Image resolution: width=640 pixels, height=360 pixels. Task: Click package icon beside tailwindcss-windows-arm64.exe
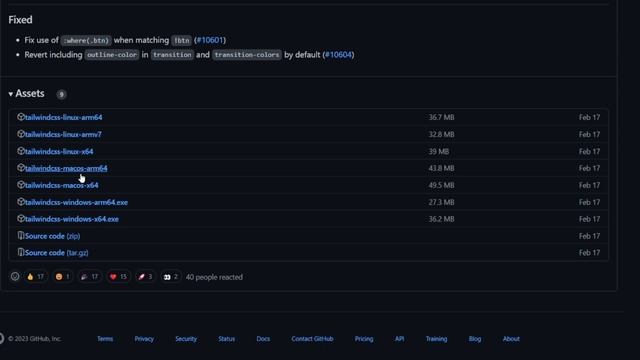click(x=21, y=202)
